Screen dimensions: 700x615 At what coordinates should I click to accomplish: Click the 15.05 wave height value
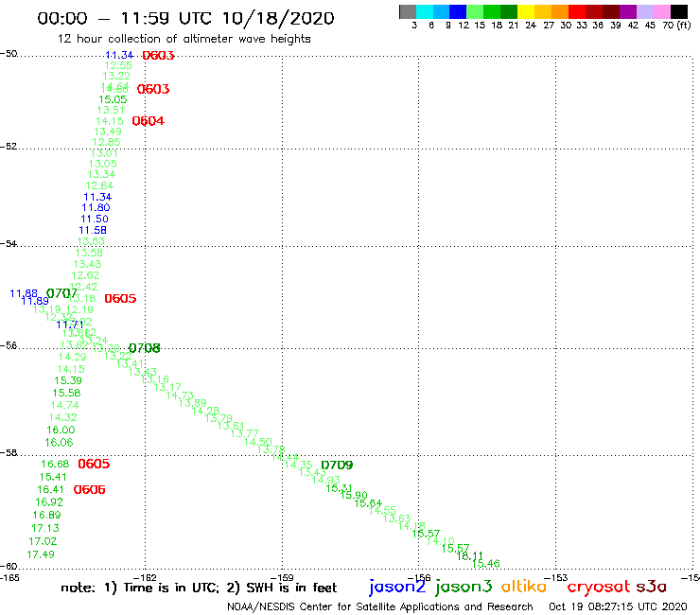click(x=113, y=99)
